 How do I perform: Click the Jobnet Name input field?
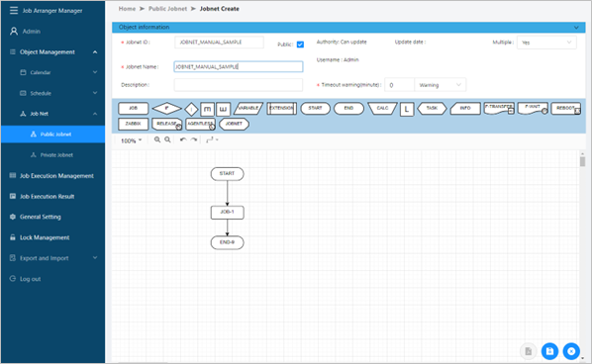click(239, 66)
